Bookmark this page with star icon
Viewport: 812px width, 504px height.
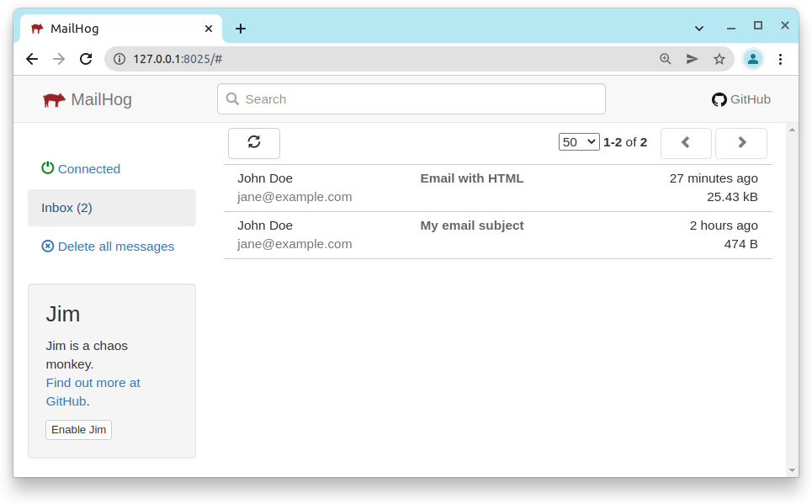point(719,59)
